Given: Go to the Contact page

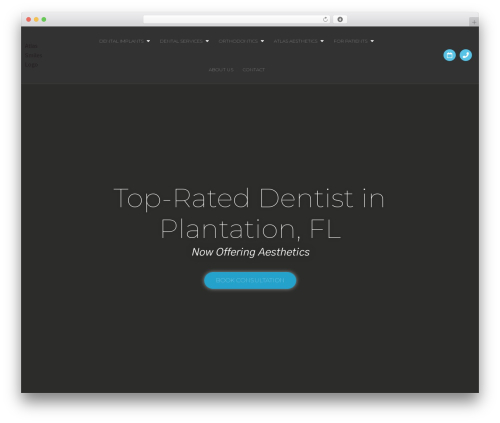Looking at the screenshot, I should (254, 70).
